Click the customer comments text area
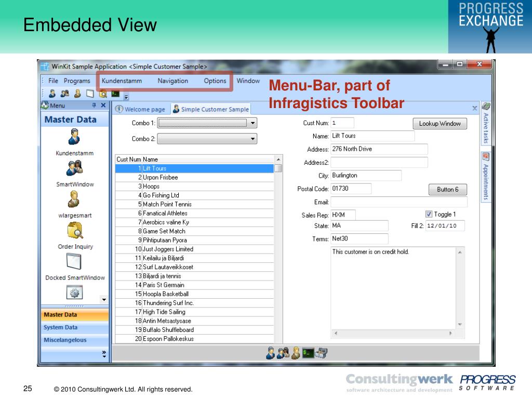532x399 pixels. tap(394, 288)
